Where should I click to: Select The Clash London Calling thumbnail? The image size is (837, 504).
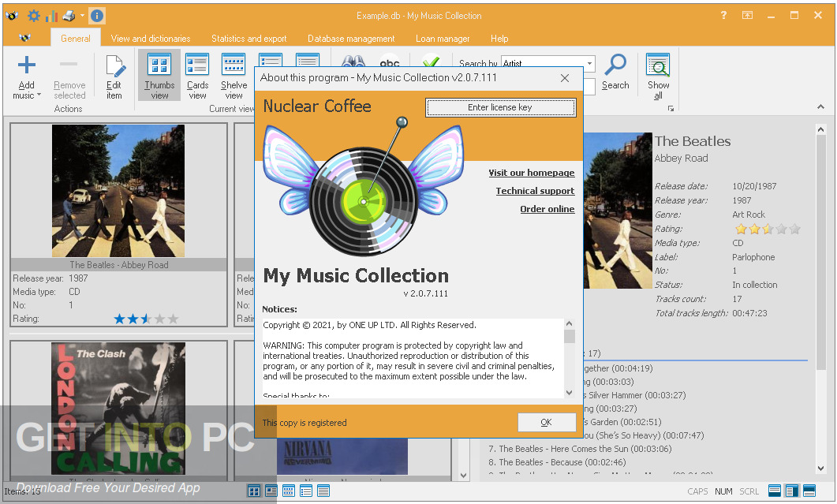[x=118, y=409]
